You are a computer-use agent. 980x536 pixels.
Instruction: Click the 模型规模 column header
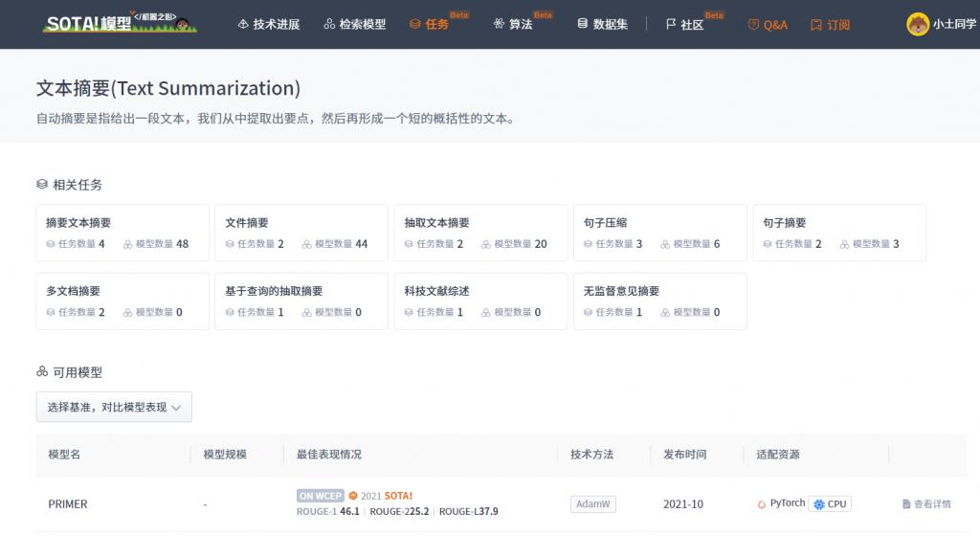coord(225,455)
